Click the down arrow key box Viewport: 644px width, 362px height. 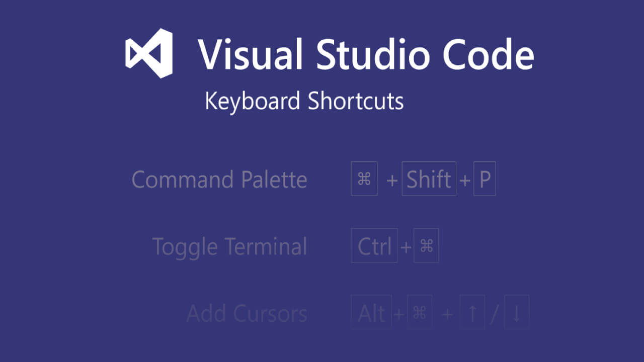tap(517, 312)
